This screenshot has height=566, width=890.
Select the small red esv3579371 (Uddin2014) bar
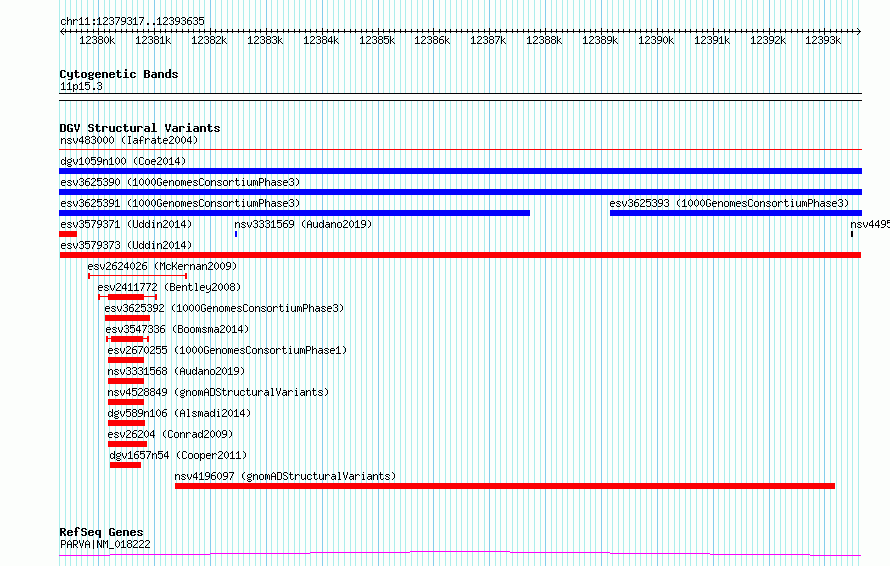[68, 234]
